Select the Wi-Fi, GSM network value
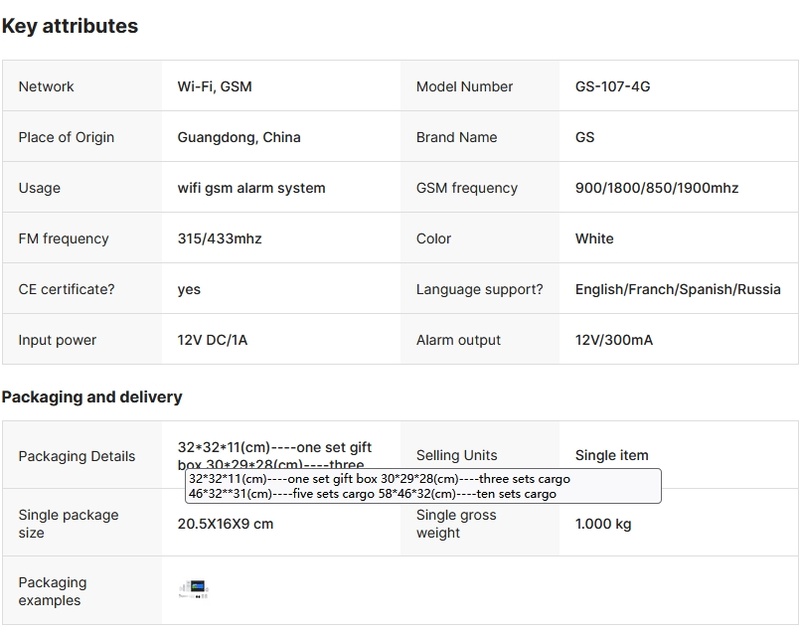800x632 pixels. 214,87
